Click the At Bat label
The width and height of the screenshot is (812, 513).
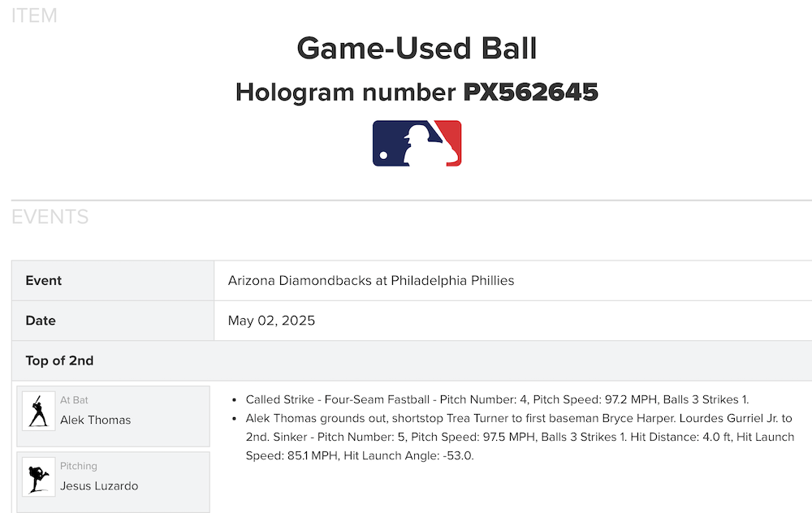tap(74, 400)
